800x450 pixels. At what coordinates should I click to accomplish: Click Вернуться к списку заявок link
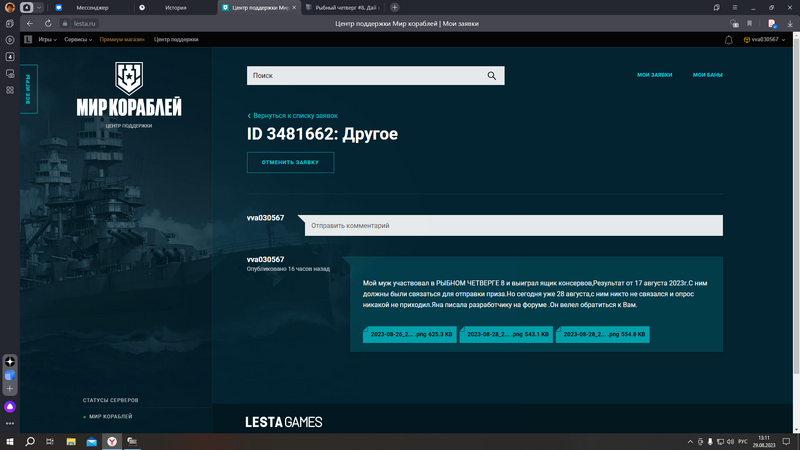pyautogui.click(x=292, y=116)
